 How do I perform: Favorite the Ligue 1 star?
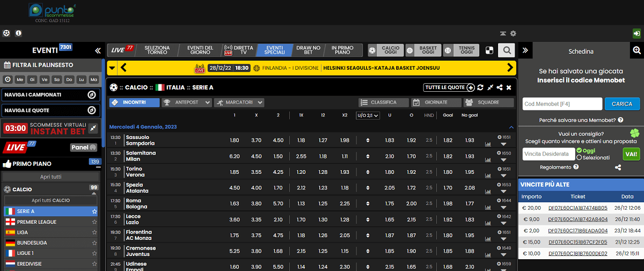pyautogui.click(x=94, y=253)
